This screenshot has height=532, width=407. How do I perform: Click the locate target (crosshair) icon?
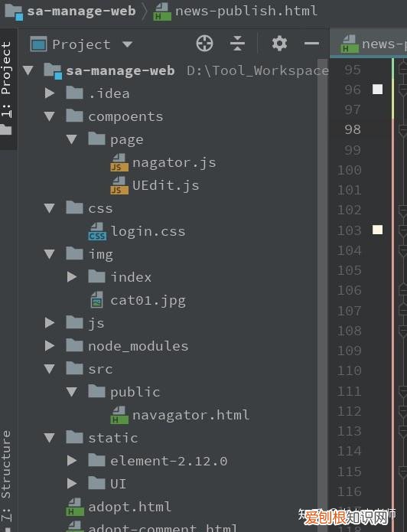[x=204, y=44]
